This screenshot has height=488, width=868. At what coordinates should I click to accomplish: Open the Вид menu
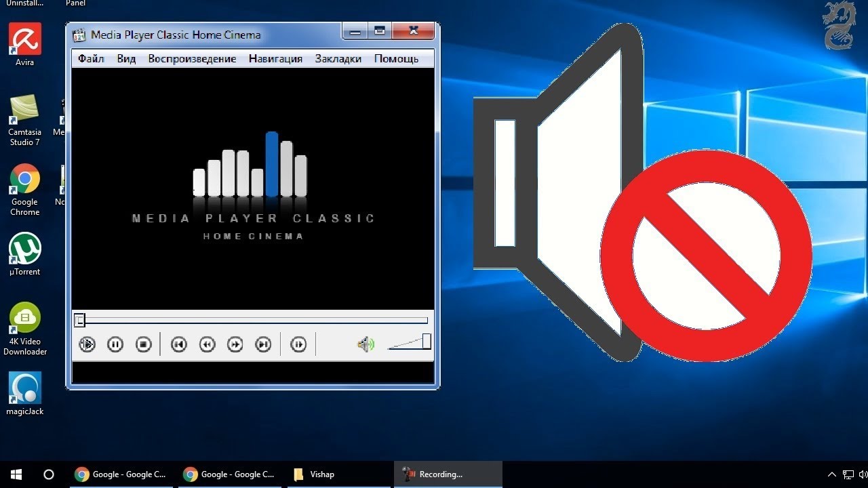point(126,59)
